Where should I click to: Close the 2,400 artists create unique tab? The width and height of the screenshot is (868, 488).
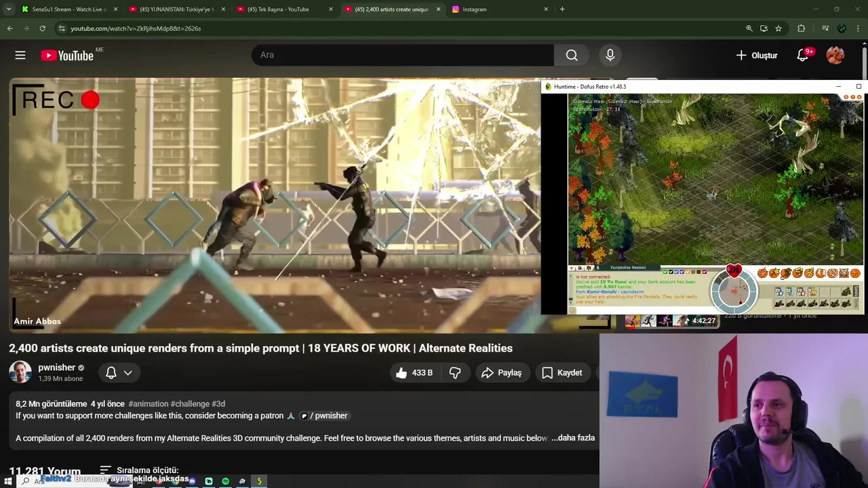coord(438,9)
